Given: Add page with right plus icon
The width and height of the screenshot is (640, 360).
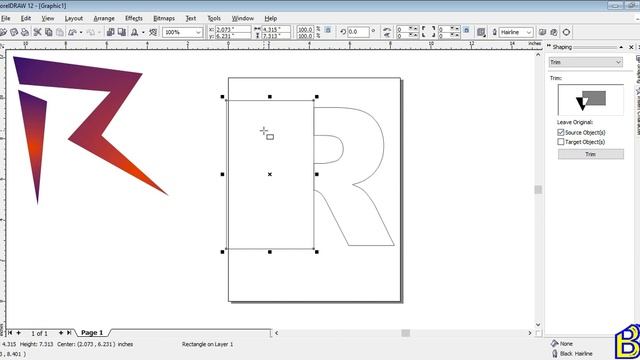Looking at the screenshot, I should (61, 333).
